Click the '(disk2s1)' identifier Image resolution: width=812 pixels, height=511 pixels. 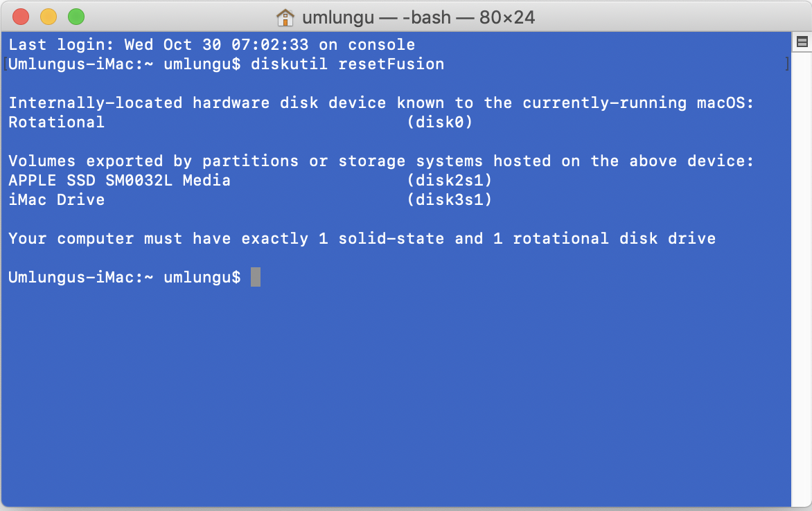449,181
